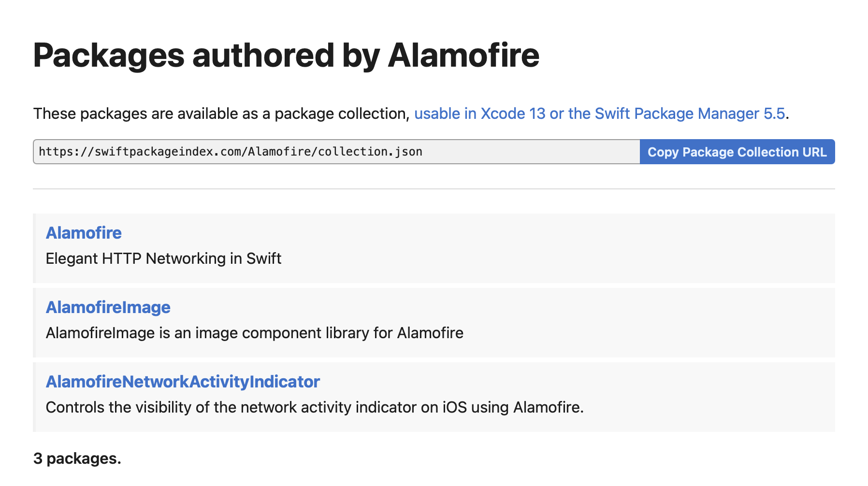
Task: Click left accent bar of AlamofireNetworkActivityIndicator card
Action: coord(34,397)
